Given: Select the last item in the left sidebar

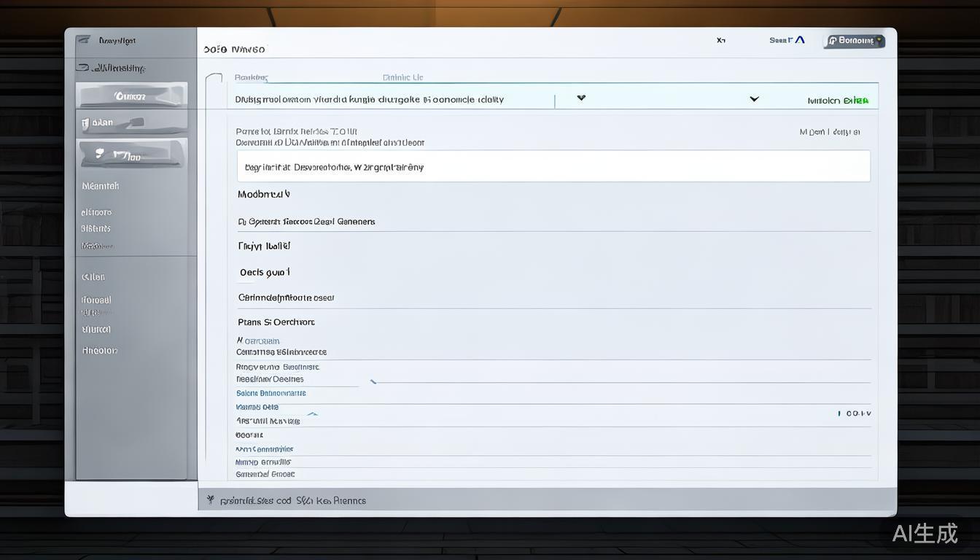Looking at the screenshot, I should 100,351.
